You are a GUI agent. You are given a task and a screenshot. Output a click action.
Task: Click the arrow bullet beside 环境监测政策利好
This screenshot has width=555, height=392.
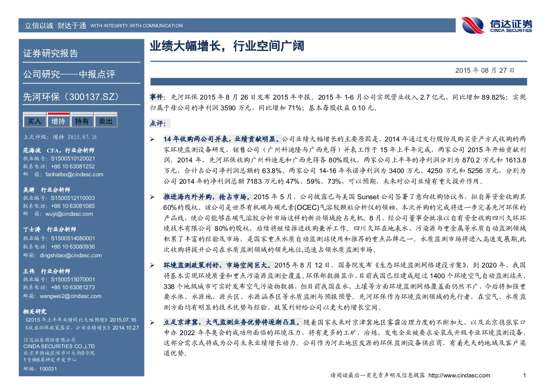[x=152, y=265]
